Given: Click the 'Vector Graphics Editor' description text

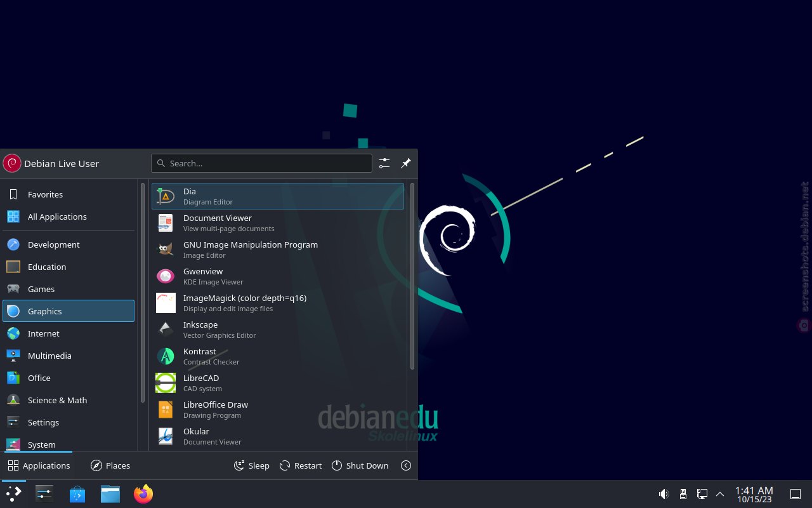Looking at the screenshot, I should click(x=219, y=335).
